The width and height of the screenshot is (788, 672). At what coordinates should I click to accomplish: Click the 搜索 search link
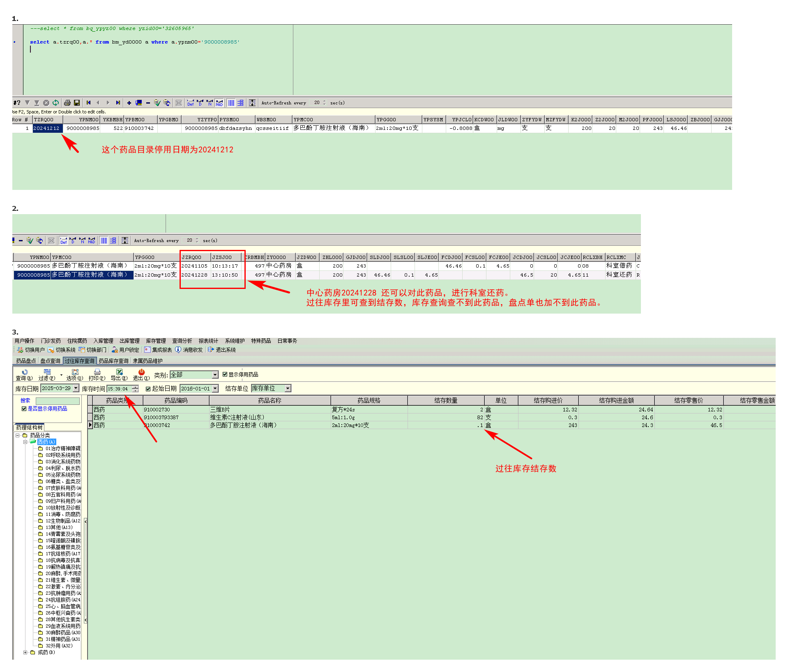[x=25, y=401]
